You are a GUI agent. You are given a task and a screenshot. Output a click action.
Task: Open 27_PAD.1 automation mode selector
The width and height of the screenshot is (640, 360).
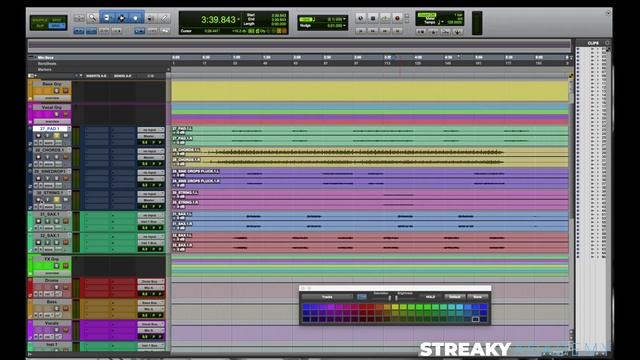pos(59,142)
